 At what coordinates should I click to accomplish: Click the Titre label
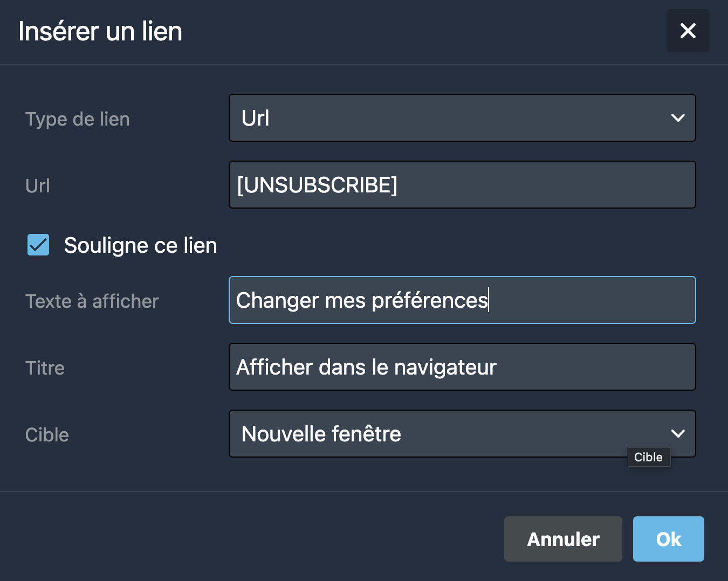(x=45, y=368)
